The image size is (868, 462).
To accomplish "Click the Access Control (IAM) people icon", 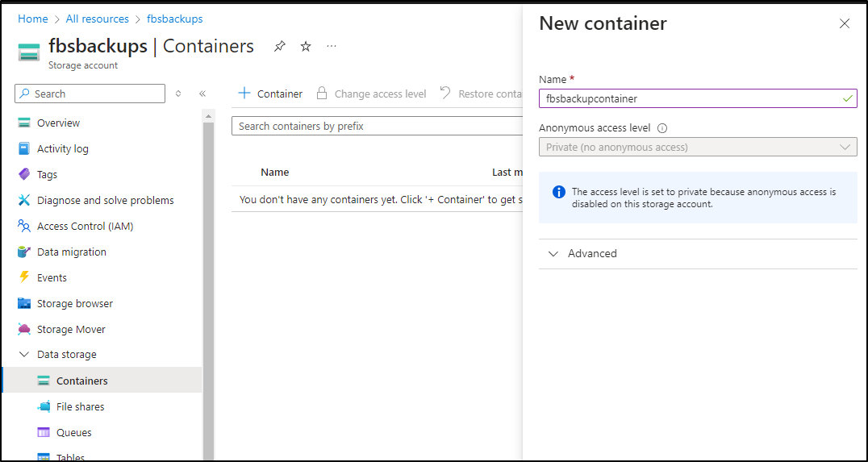I will [24, 226].
